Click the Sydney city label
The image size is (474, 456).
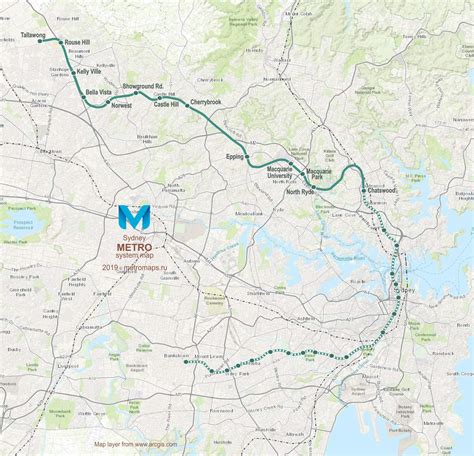(x=405, y=290)
